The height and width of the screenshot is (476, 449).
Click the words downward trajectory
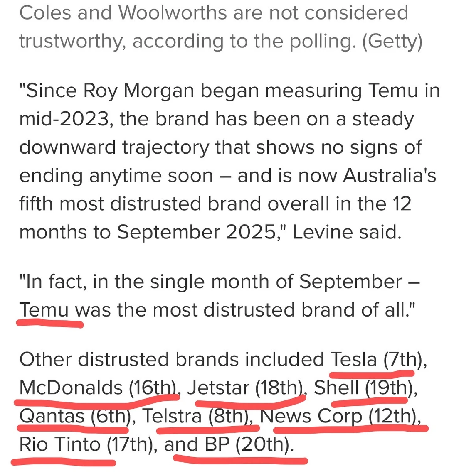[x=114, y=147]
